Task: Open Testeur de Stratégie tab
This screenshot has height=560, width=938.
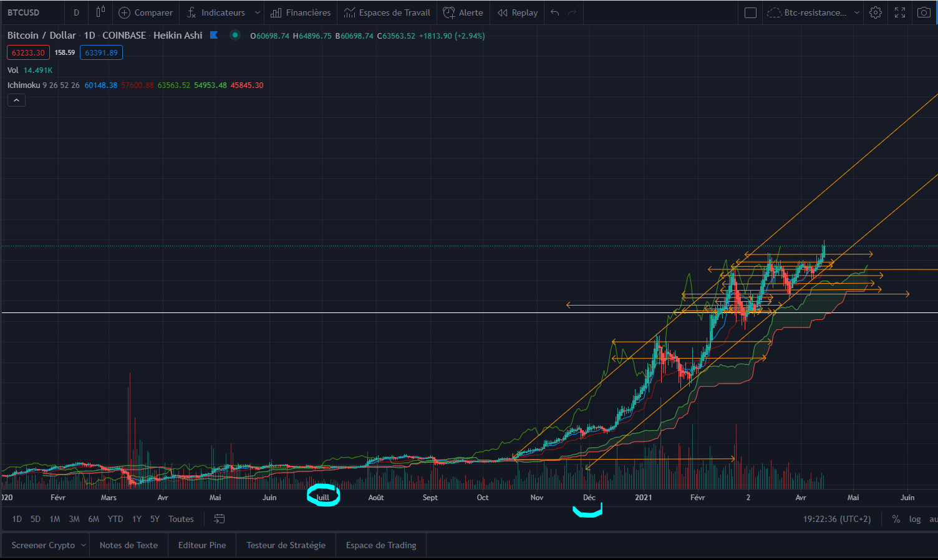Action: [x=286, y=545]
